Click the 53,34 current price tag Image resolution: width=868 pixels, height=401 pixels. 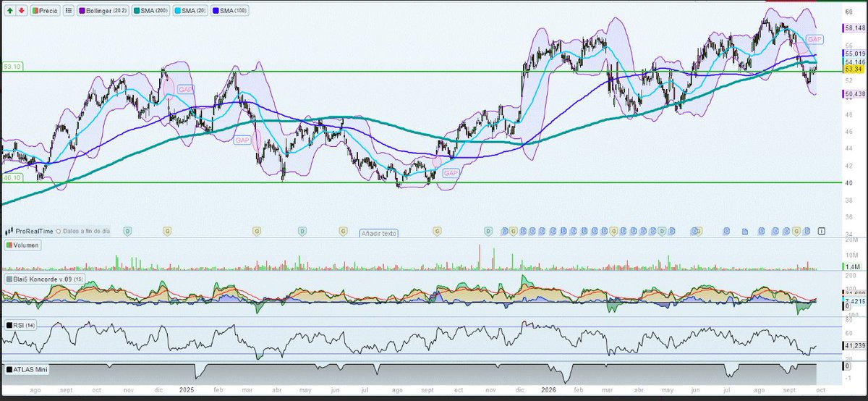pos(855,69)
